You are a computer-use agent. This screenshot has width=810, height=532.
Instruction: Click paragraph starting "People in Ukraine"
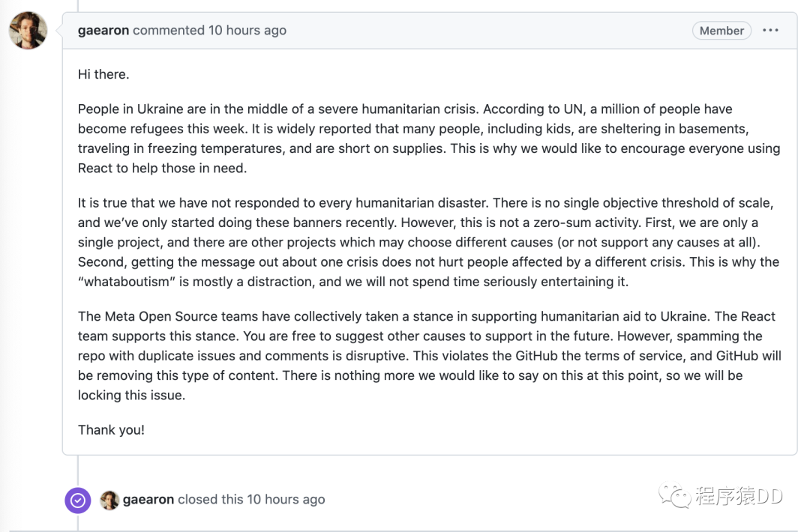(429, 139)
